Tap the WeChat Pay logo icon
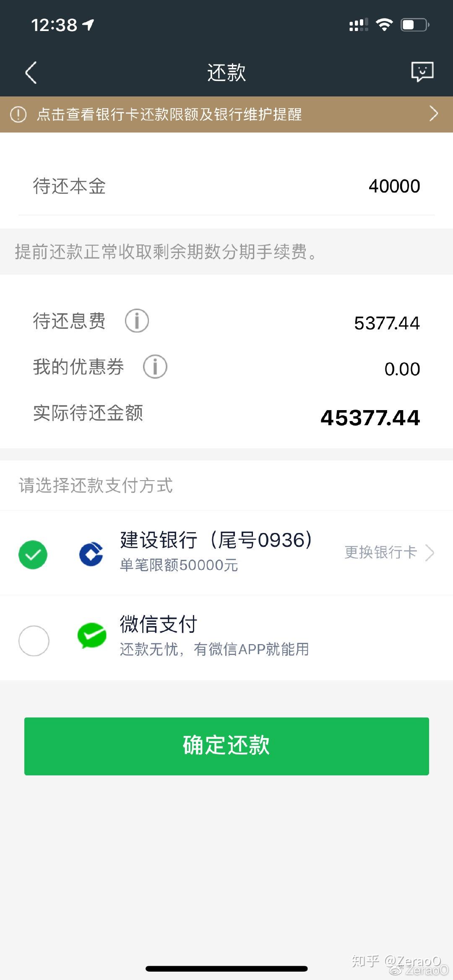The height and width of the screenshot is (980, 453). (x=92, y=635)
